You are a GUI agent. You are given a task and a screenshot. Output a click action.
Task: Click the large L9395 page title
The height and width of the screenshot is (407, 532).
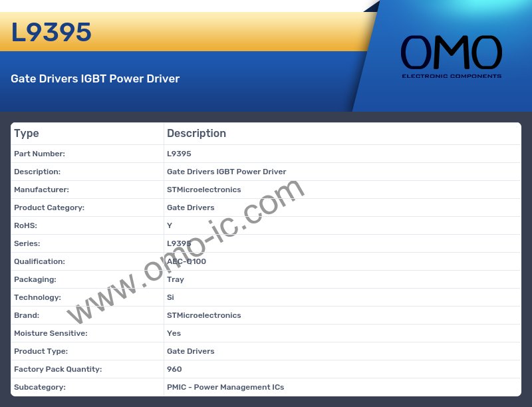[51, 33]
